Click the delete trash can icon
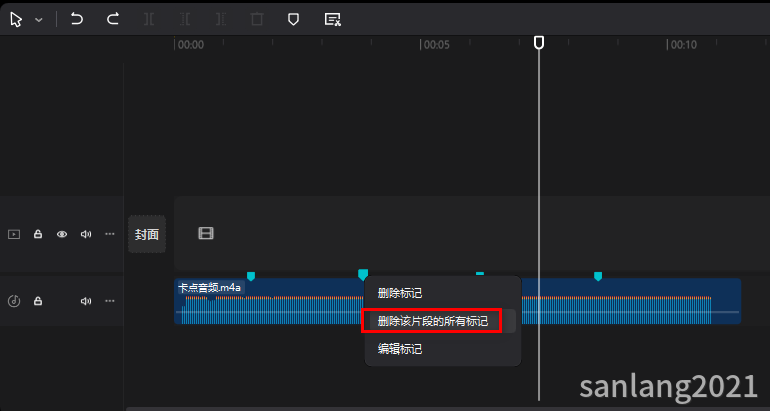Viewport: 770px width, 411px height. click(x=257, y=19)
